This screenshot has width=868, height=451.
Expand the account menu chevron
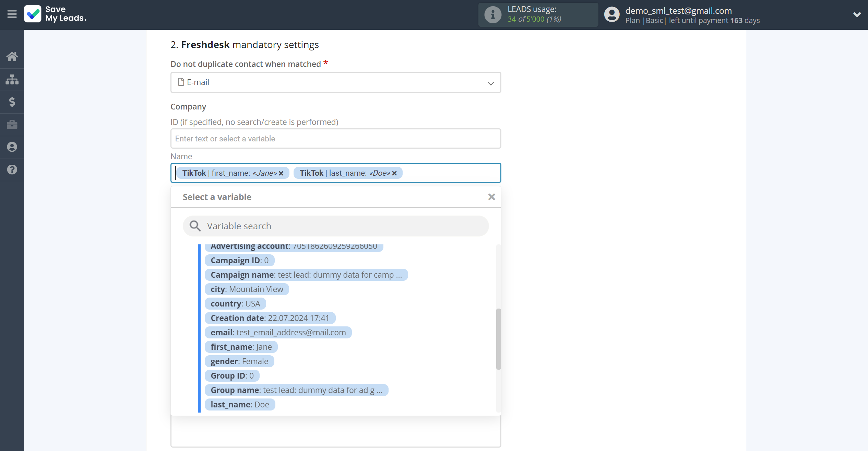coord(857,14)
